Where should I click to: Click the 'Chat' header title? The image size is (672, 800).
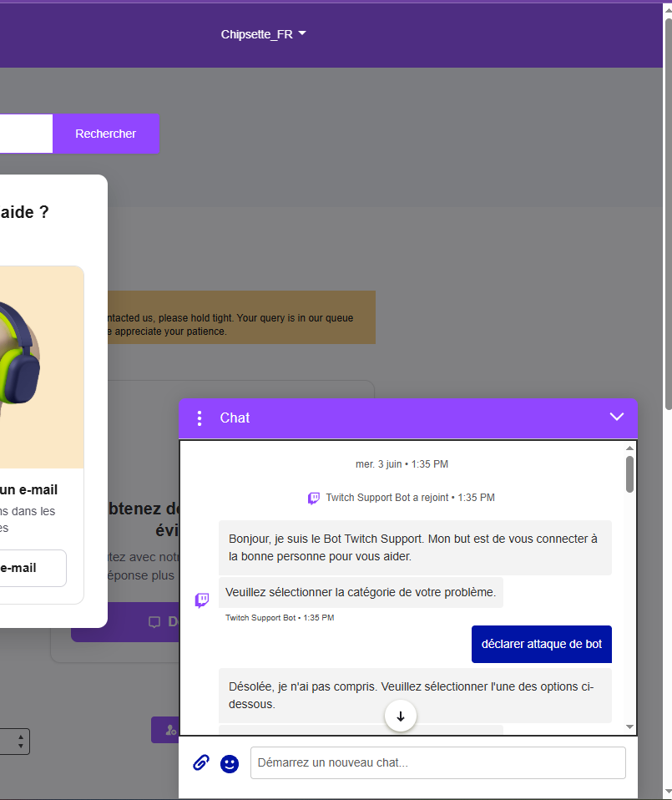[235, 418]
